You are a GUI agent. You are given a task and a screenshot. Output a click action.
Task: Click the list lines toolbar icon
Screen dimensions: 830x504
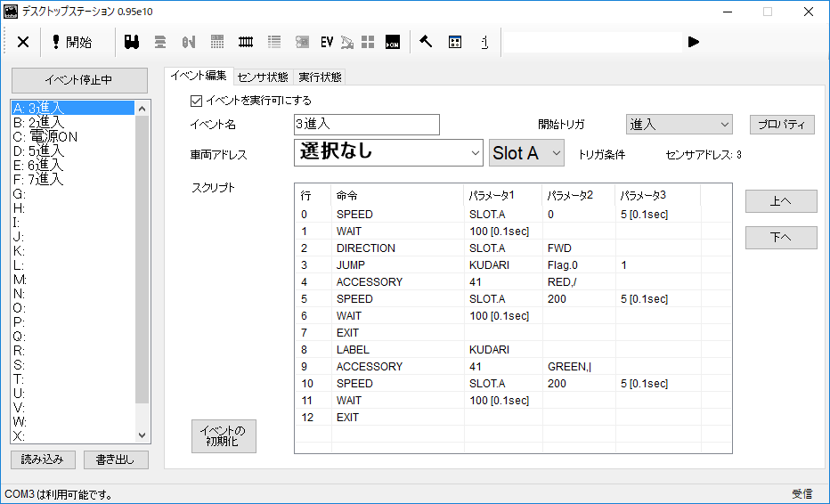[274, 42]
